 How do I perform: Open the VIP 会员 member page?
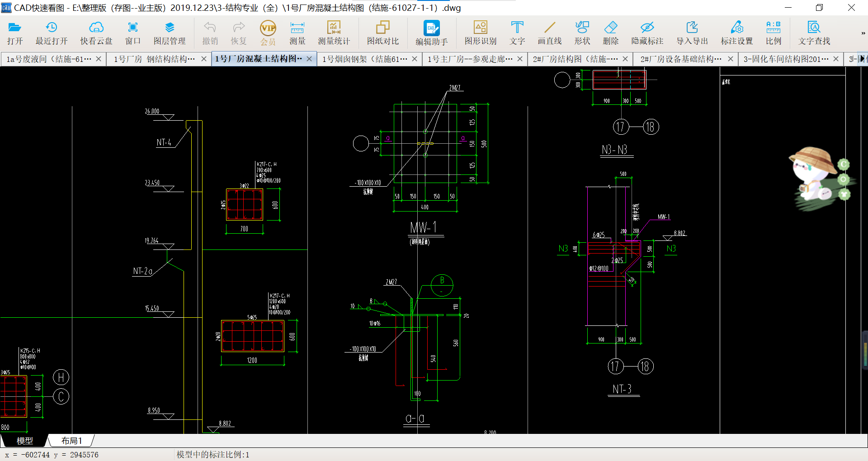(x=268, y=33)
